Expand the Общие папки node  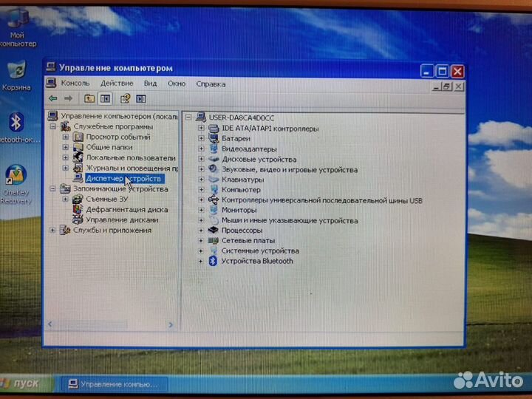(66, 147)
